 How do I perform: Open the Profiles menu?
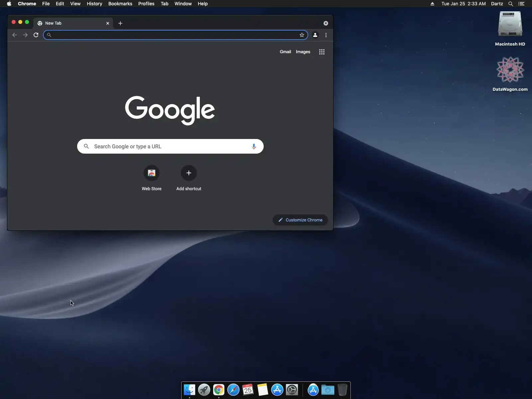pyautogui.click(x=146, y=4)
